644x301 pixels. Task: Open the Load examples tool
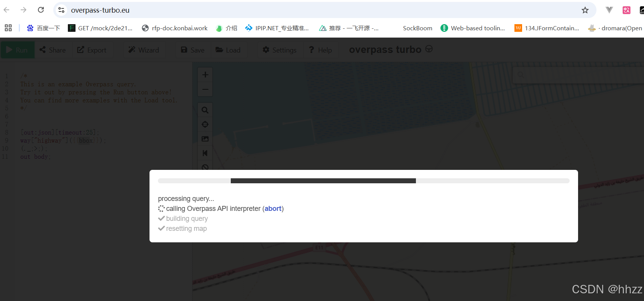pyautogui.click(x=228, y=50)
